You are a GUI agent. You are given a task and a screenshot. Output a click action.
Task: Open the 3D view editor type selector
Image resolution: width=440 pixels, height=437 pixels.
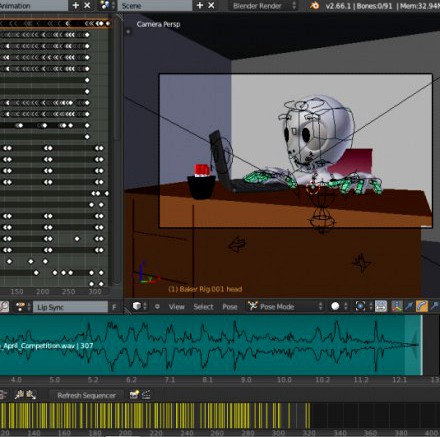139,306
